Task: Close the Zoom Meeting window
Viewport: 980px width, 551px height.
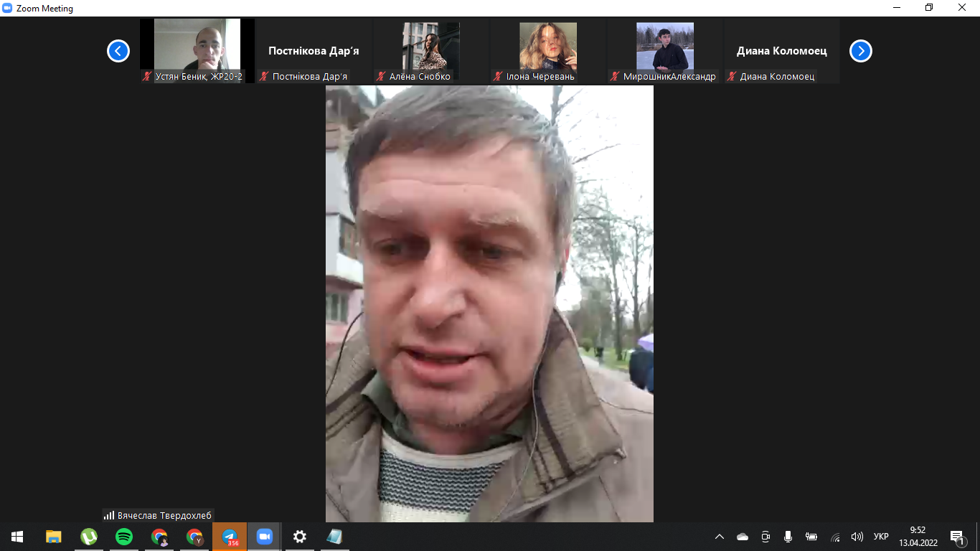Action: [962, 8]
